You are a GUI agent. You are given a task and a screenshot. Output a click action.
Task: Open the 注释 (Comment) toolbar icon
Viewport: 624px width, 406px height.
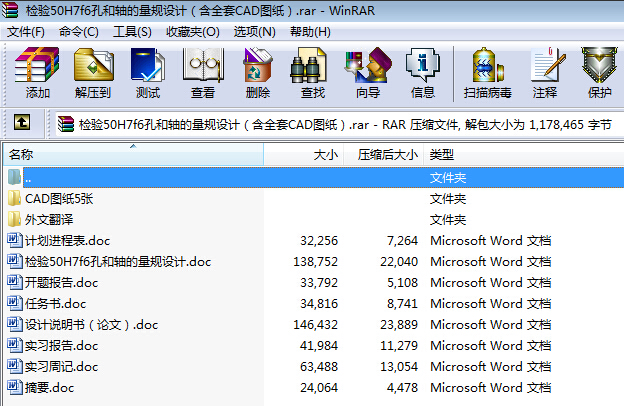coord(547,65)
